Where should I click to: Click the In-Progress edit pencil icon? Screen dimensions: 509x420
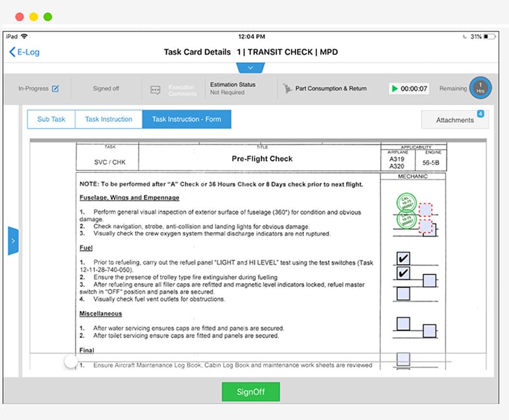click(x=56, y=89)
